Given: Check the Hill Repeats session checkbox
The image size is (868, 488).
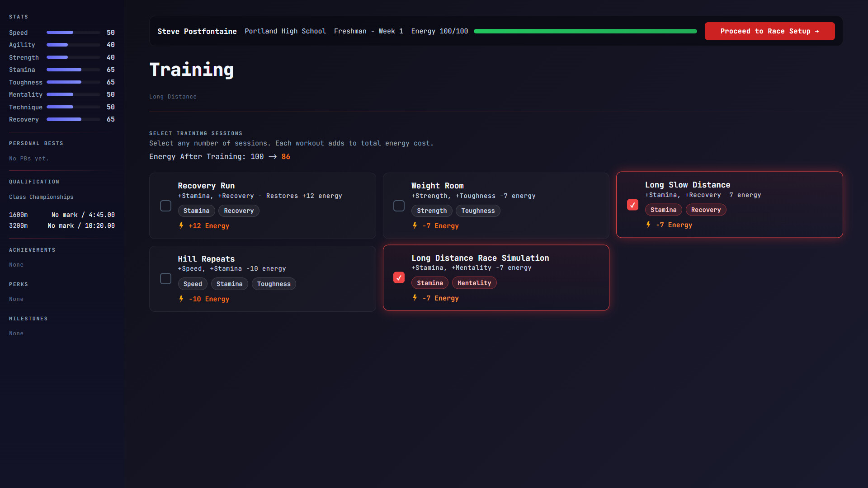Looking at the screenshot, I should click(x=165, y=279).
